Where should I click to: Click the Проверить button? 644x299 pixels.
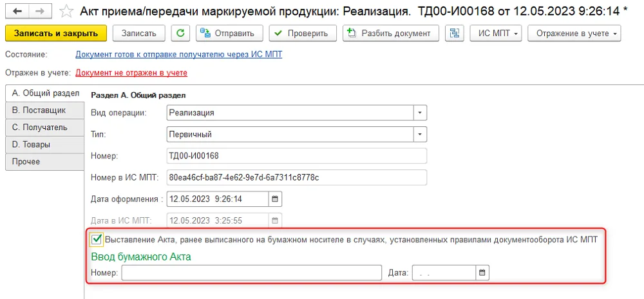[x=303, y=34]
